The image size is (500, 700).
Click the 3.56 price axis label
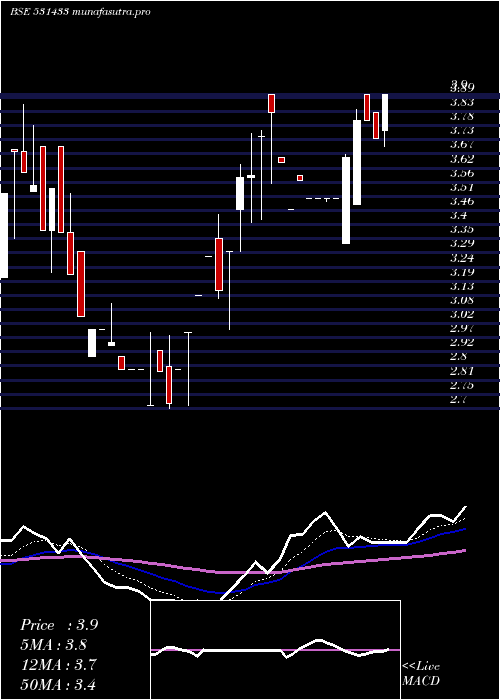pyautogui.click(x=462, y=173)
